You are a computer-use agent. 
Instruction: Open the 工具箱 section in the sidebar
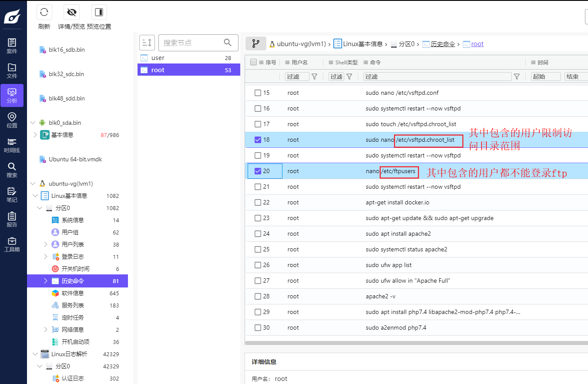point(12,244)
